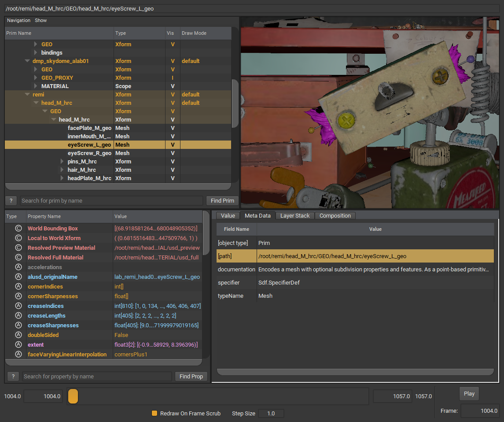
Task: Click the orange timeline frame slider handle
Action: click(x=73, y=396)
